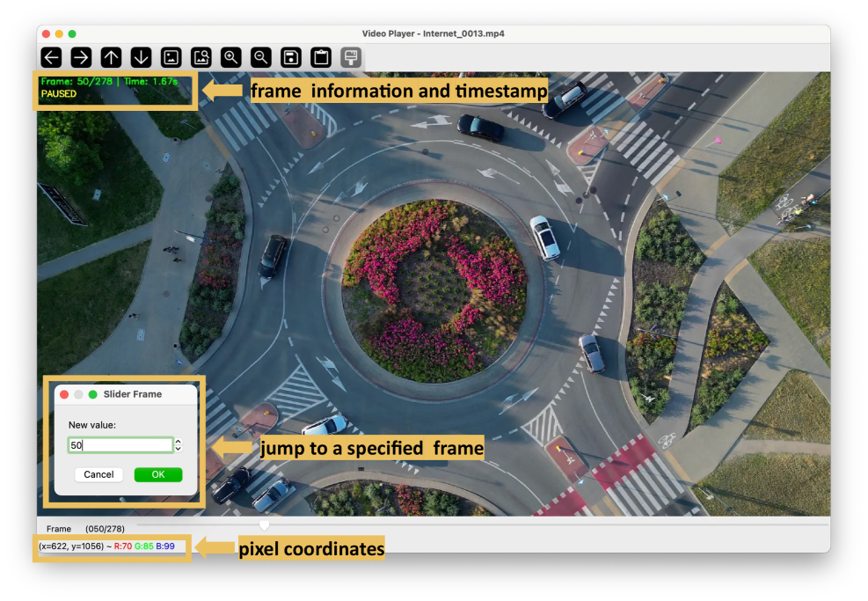
Task: Click the green zoom button of Slider Frame
Action: point(92,394)
